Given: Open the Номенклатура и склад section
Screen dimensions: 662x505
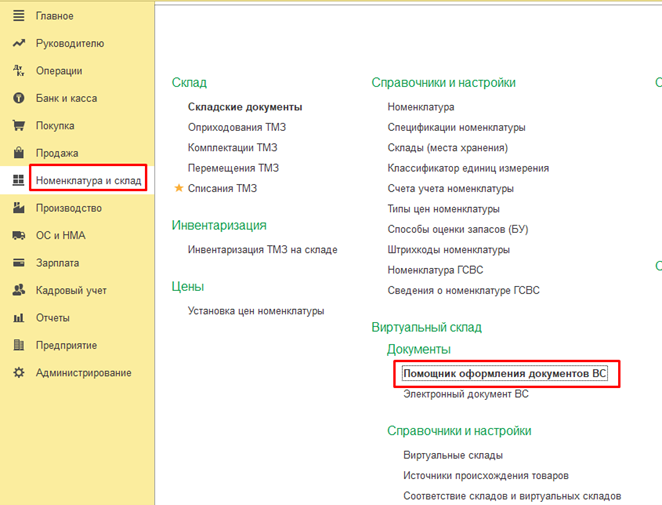Looking at the screenshot, I should [x=89, y=181].
